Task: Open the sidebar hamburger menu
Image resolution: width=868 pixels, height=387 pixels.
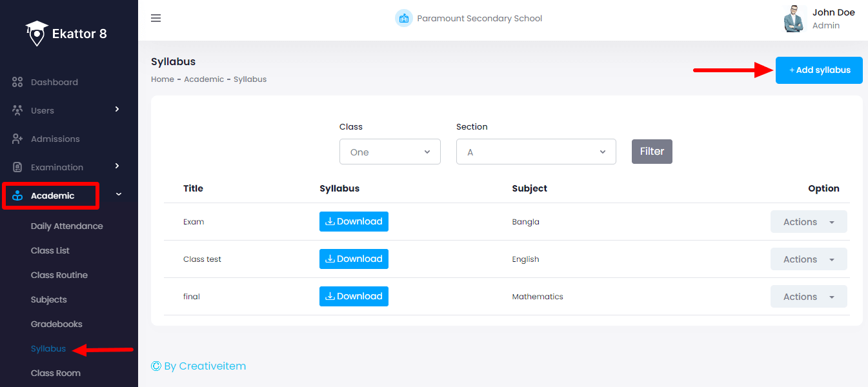Action: [x=156, y=18]
